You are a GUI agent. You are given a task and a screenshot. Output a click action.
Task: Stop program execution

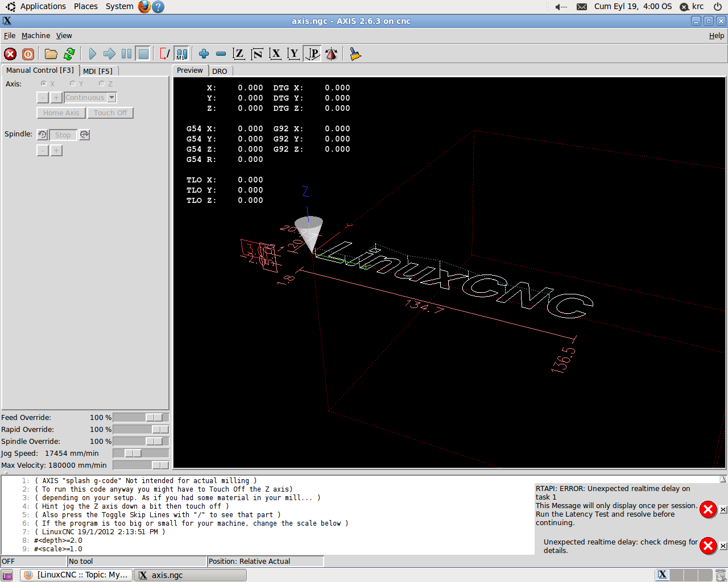pyautogui.click(x=143, y=54)
